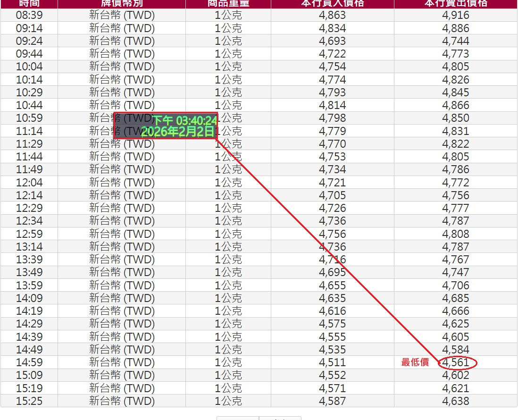This screenshot has height=420, width=518.
Task: Select the 14:09 time cell
Action: pos(29,298)
